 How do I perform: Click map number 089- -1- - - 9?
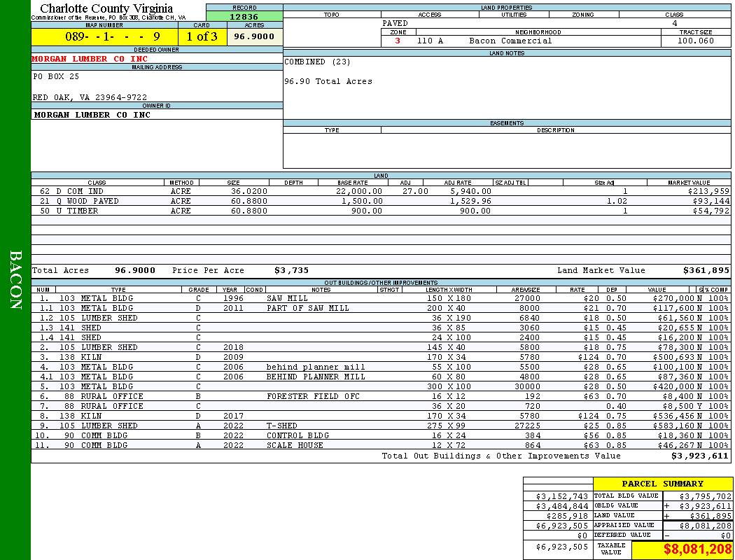click(113, 36)
